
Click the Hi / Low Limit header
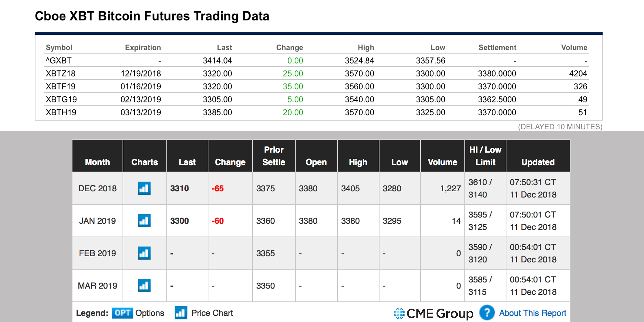[485, 156]
